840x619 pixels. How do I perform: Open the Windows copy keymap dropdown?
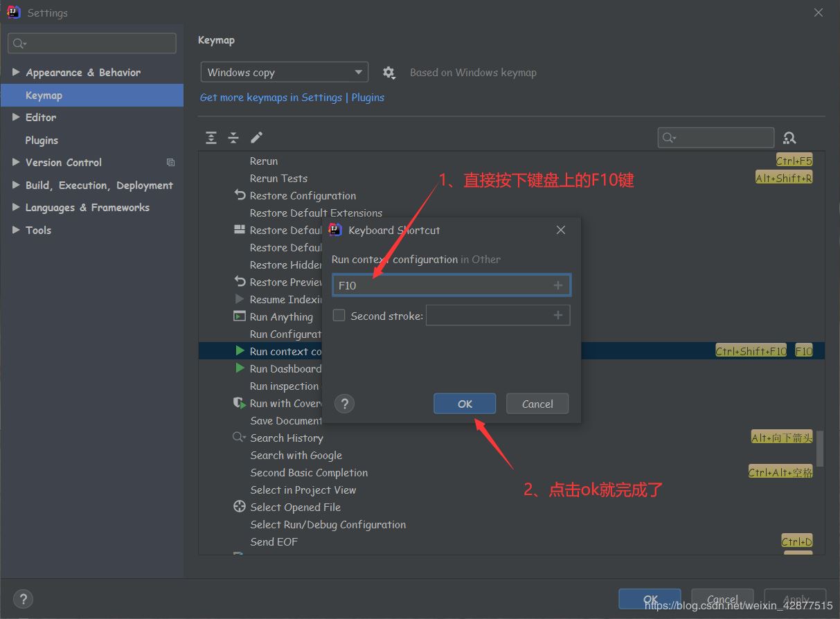point(284,73)
